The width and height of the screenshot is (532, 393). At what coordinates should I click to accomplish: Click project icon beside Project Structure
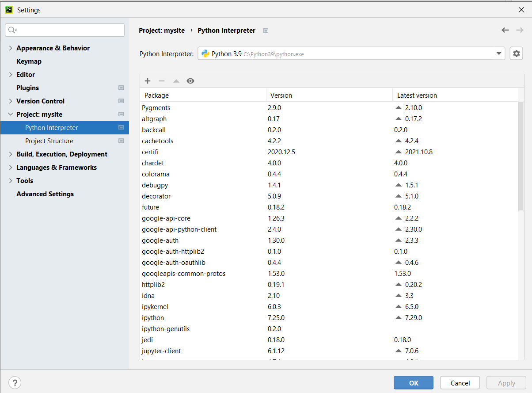tap(121, 141)
